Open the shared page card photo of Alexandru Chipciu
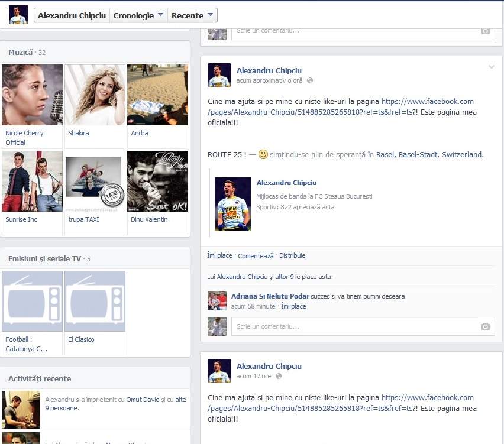 pyautogui.click(x=232, y=204)
